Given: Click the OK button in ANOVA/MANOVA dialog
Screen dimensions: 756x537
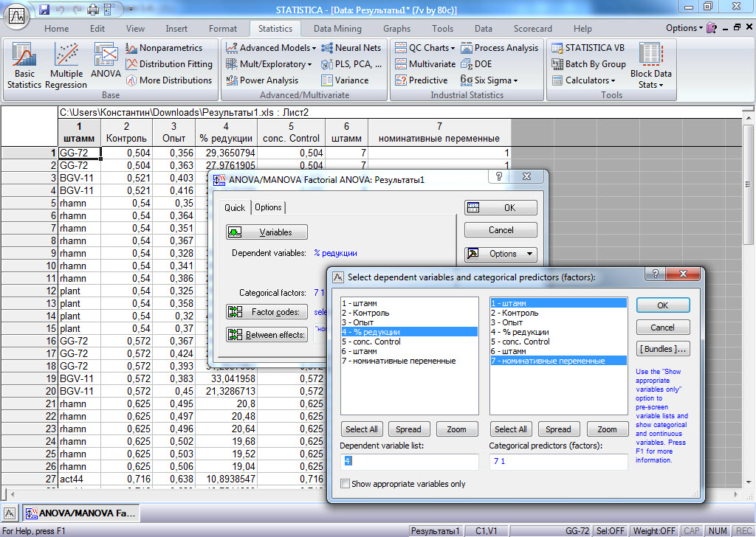Looking at the screenshot, I should (x=501, y=207).
